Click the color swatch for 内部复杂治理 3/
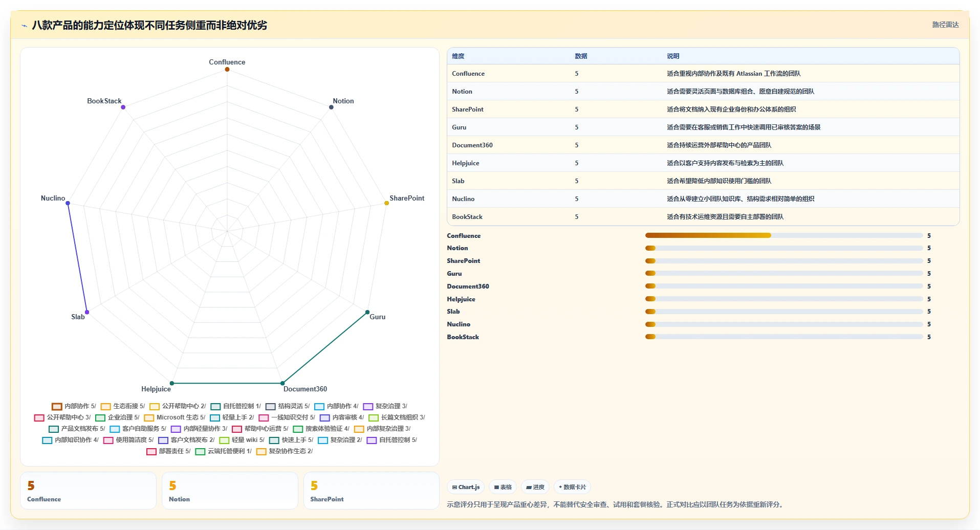Image resolution: width=980 pixels, height=530 pixels. pyautogui.click(x=359, y=429)
